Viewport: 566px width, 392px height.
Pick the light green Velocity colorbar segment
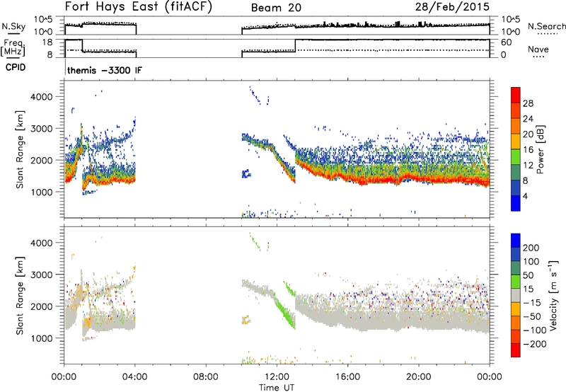(516, 282)
